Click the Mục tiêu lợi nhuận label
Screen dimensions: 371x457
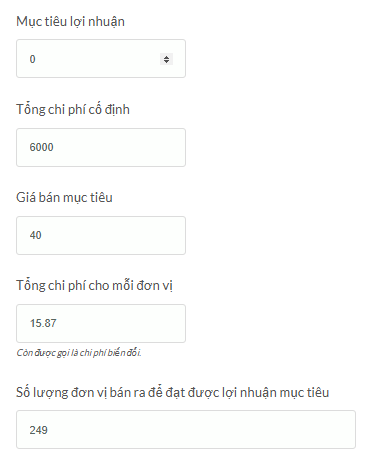pos(70,22)
